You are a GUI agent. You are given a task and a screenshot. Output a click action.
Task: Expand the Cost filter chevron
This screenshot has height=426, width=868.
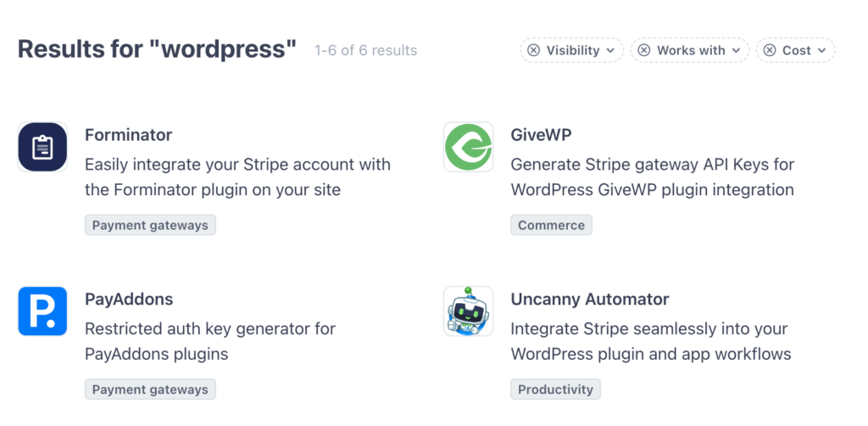coord(821,51)
